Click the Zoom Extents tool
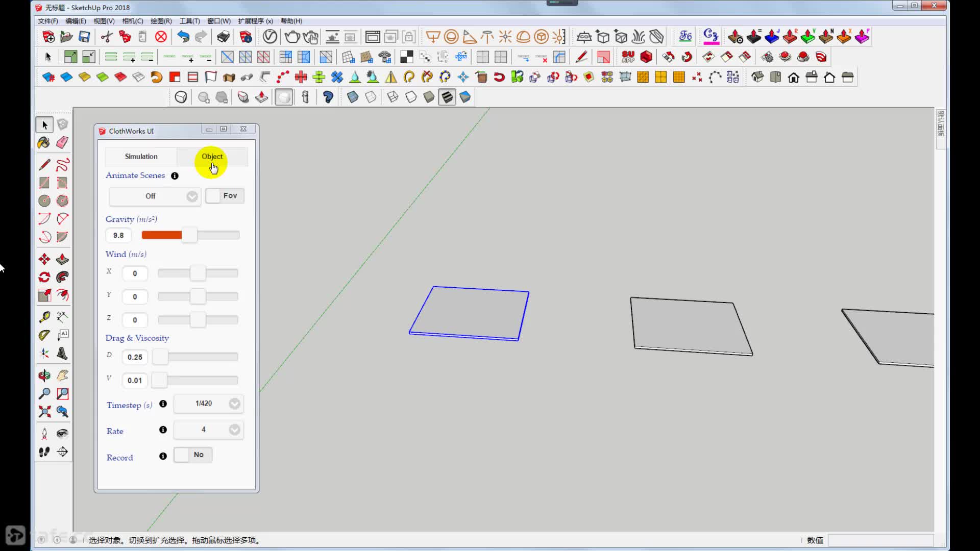The height and width of the screenshot is (551, 980). 44,411
